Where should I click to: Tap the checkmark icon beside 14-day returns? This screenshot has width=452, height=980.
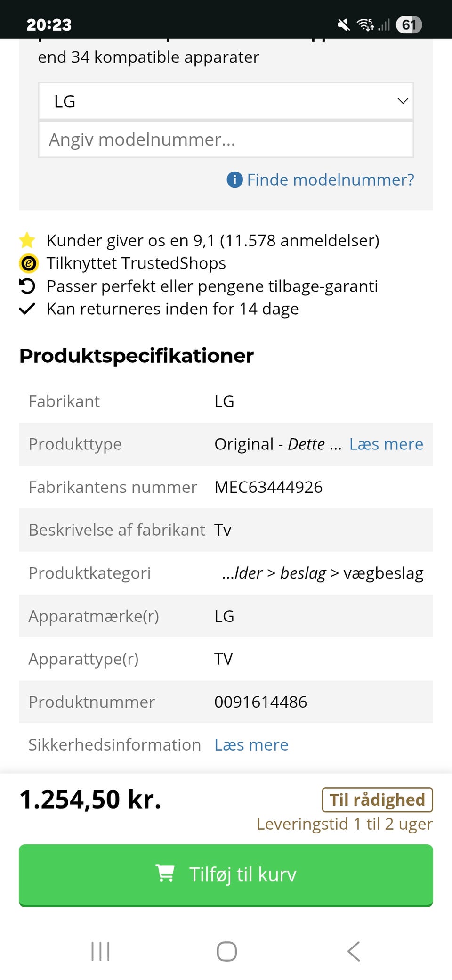(x=27, y=309)
